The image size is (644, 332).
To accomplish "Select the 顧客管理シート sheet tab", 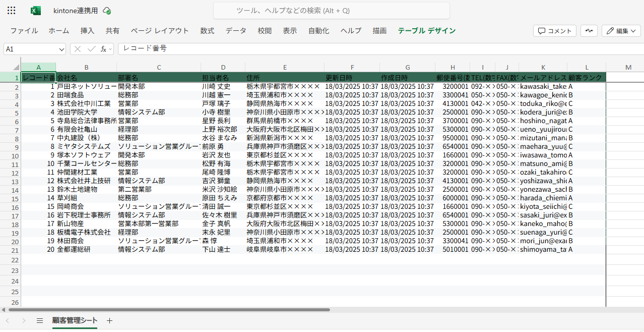I will 75,320.
